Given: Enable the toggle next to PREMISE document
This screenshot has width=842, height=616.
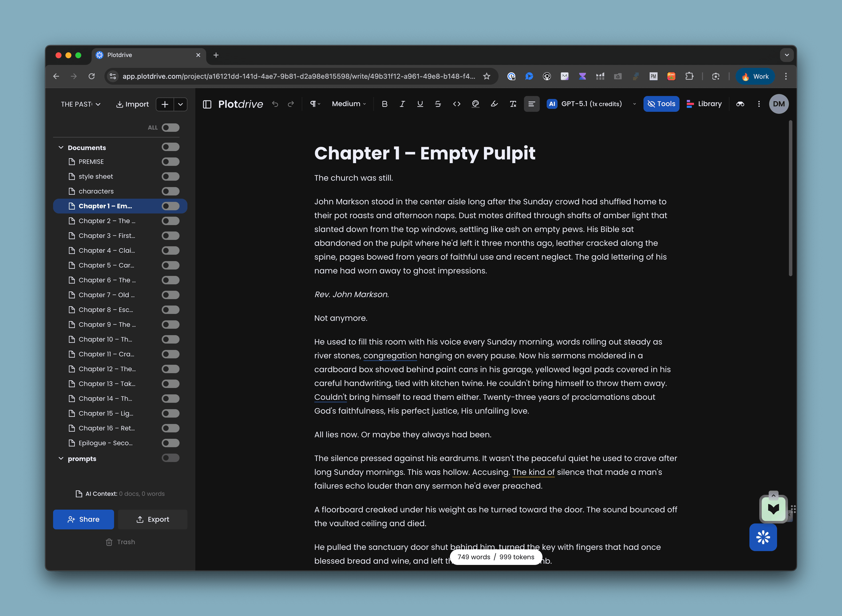Looking at the screenshot, I should 170,161.
